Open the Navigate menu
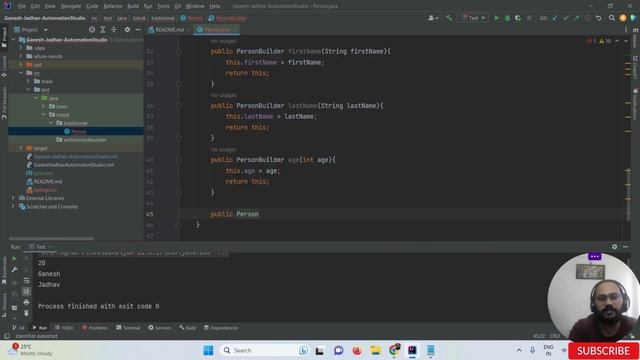 (x=71, y=6)
